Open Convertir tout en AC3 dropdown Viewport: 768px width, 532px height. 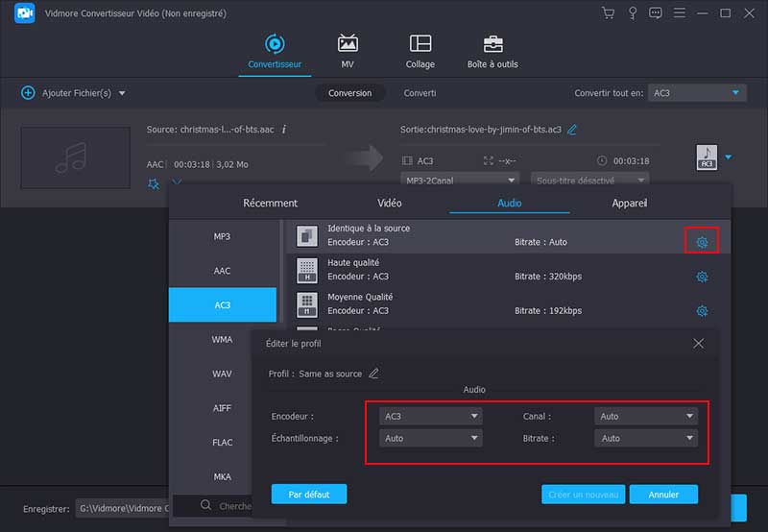click(697, 93)
